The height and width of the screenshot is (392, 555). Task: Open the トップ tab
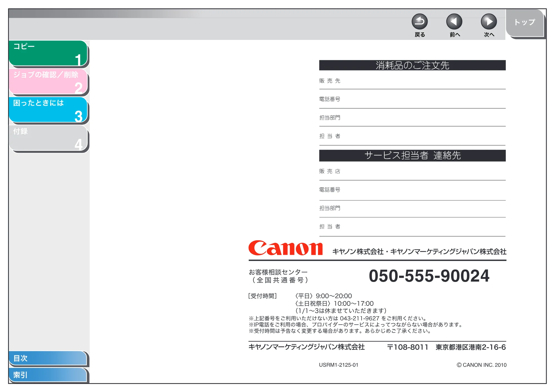click(x=525, y=23)
